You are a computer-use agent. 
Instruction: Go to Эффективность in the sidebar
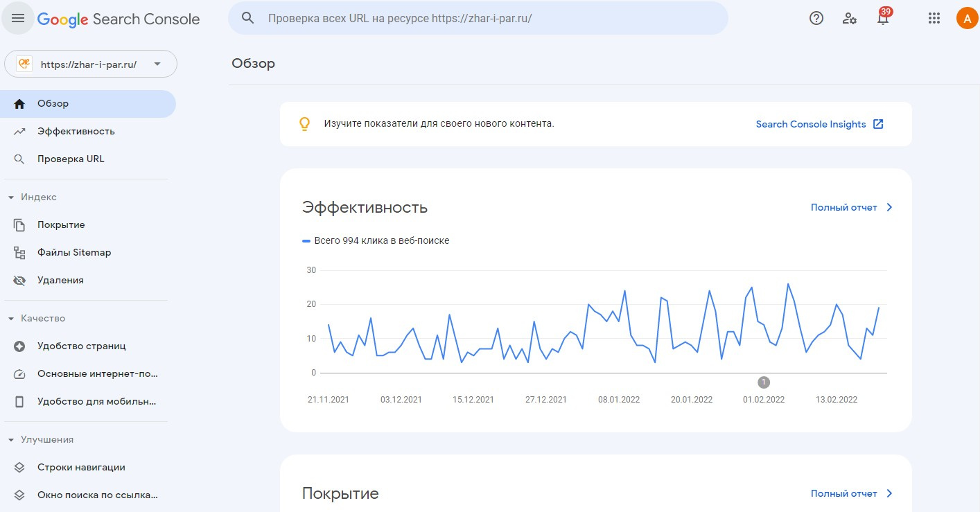[76, 132]
